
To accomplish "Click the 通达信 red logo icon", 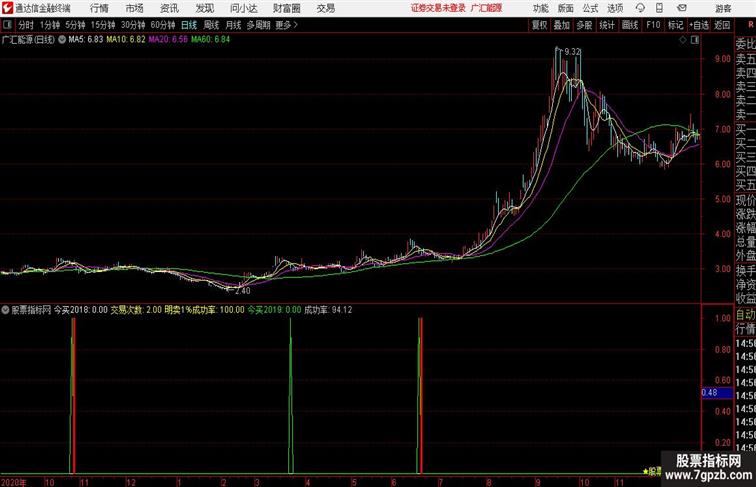I will [8, 8].
